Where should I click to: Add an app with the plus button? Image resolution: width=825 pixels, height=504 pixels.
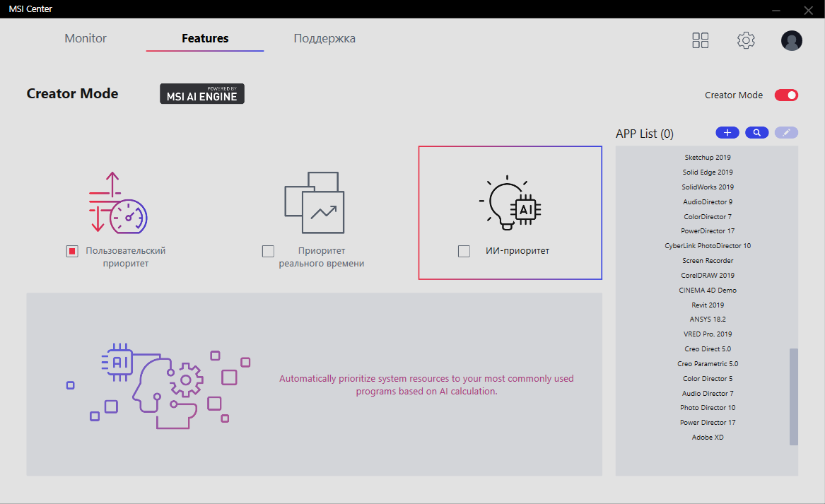coord(727,133)
